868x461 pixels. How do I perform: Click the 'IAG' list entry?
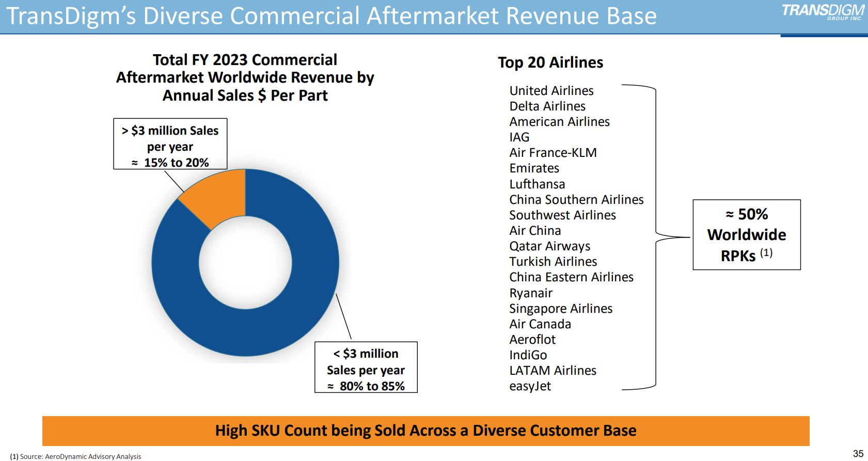(519, 137)
